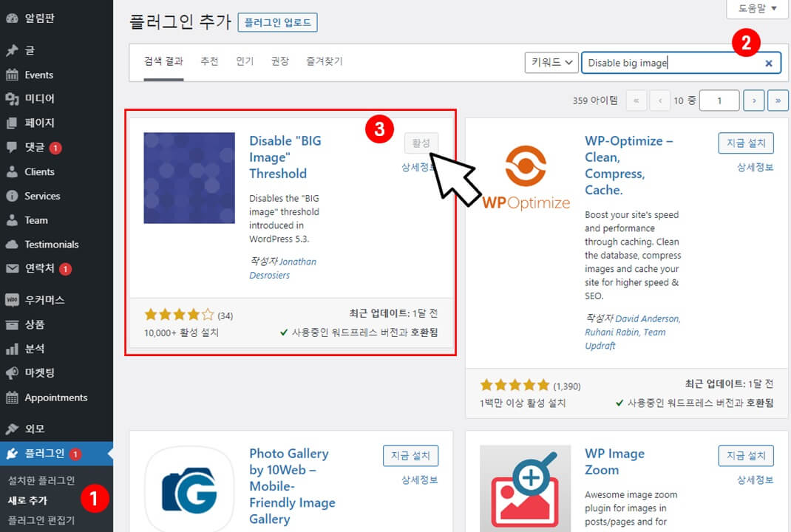This screenshot has width=791, height=532.
Task: Switch to the 추천 tab
Action: [209, 61]
